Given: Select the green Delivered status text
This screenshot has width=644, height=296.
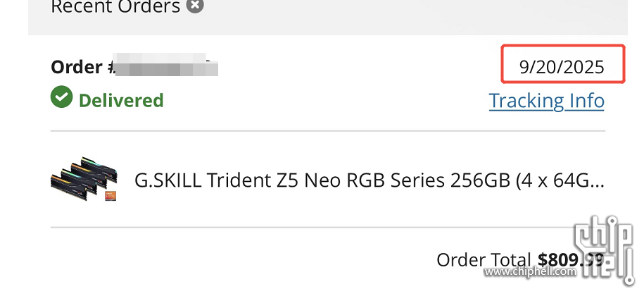Looking at the screenshot, I should click(x=121, y=100).
